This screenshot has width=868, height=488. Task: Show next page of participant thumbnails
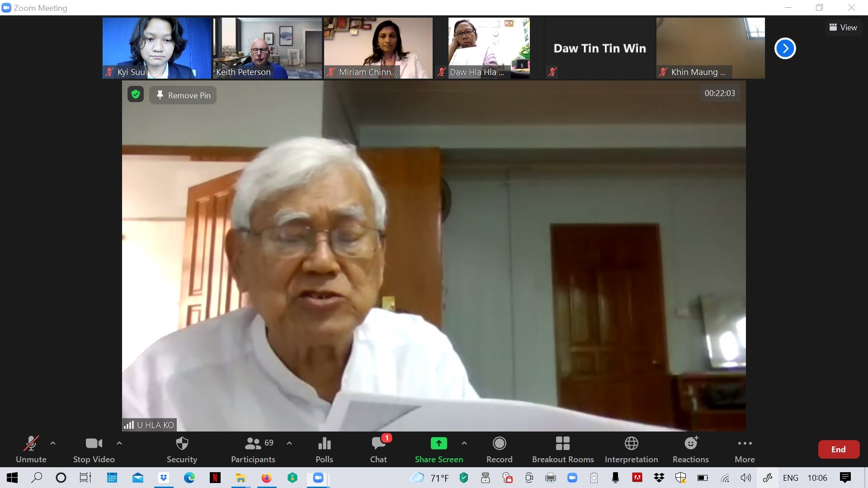[x=785, y=48]
